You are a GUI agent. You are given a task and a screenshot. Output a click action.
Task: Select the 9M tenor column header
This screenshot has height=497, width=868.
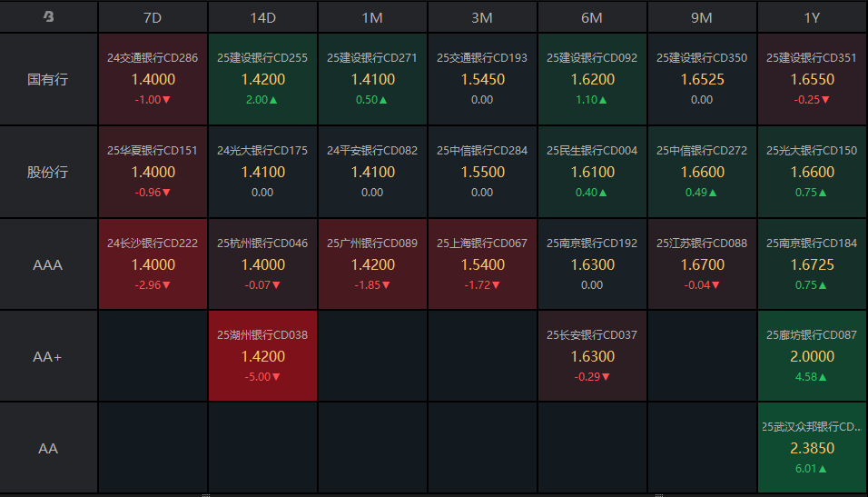702,18
